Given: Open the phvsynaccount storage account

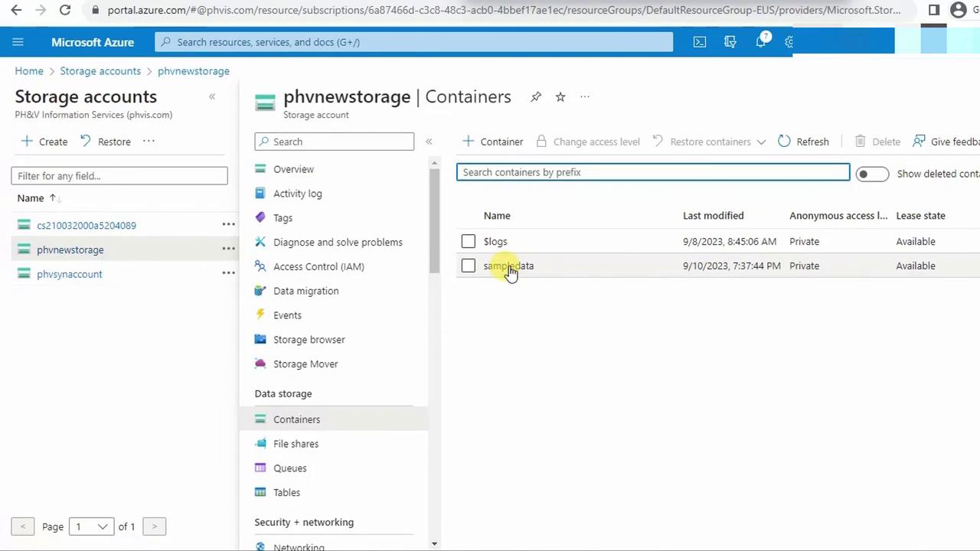Looking at the screenshot, I should click(x=69, y=274).
